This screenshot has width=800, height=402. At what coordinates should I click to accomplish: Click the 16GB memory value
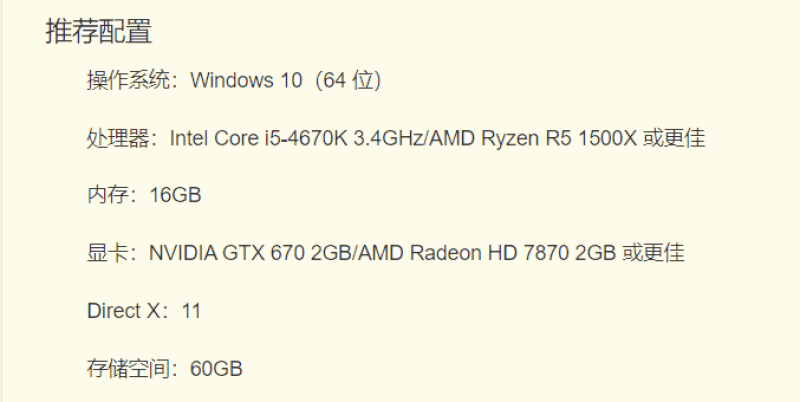[176, 195]
